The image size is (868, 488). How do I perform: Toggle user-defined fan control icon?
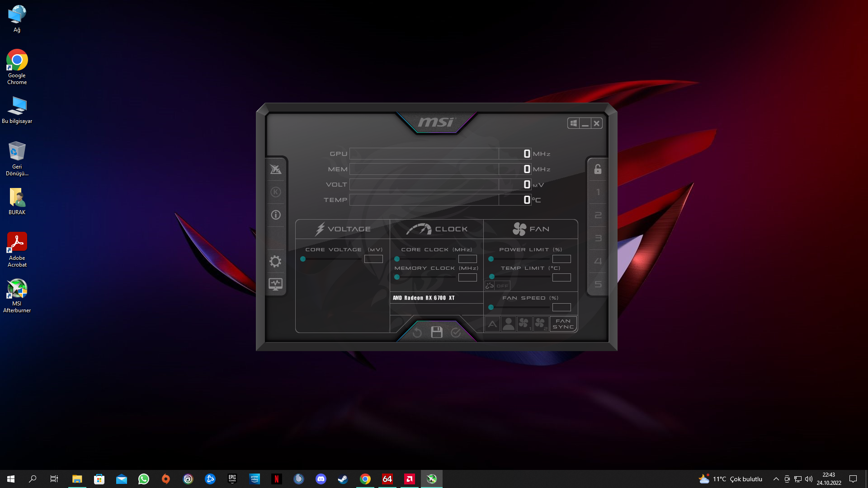(x=509, y=324)
